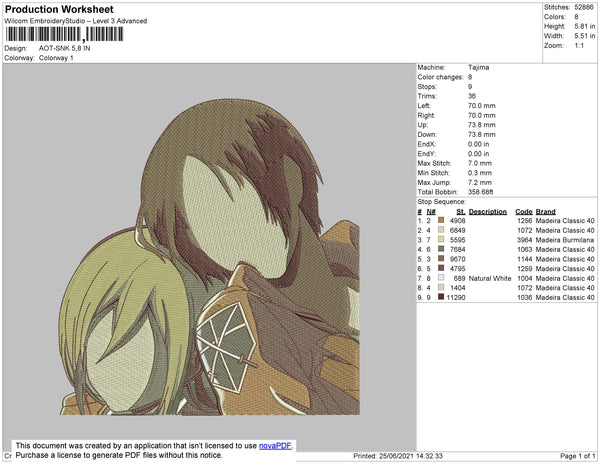The height and width of the screenshot is (464, 600).
Task: Select the beige swatch beside 6849
Action: click(x=441, y=230)
